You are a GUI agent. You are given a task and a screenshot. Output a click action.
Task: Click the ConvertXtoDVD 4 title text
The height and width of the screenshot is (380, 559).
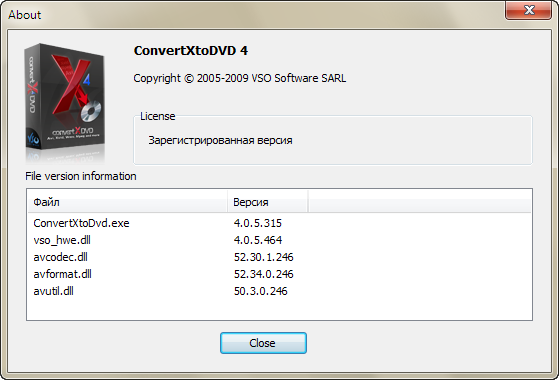[191, 51]
